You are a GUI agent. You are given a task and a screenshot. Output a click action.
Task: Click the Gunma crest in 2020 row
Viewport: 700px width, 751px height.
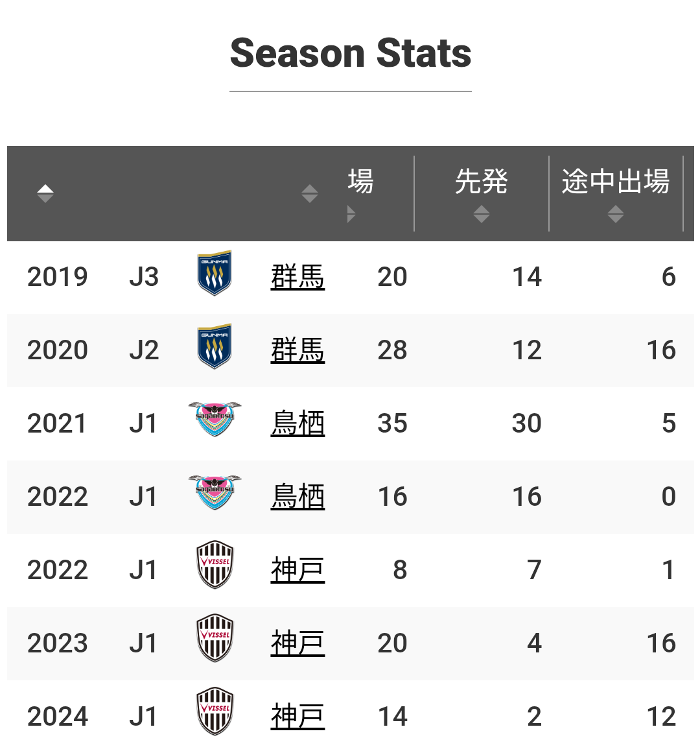click(215, 346)
